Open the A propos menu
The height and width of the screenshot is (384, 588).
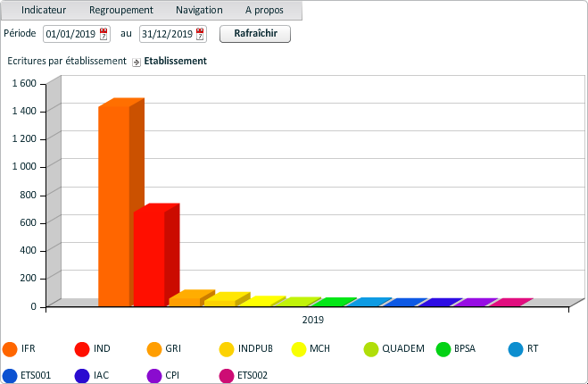point(264,10)
